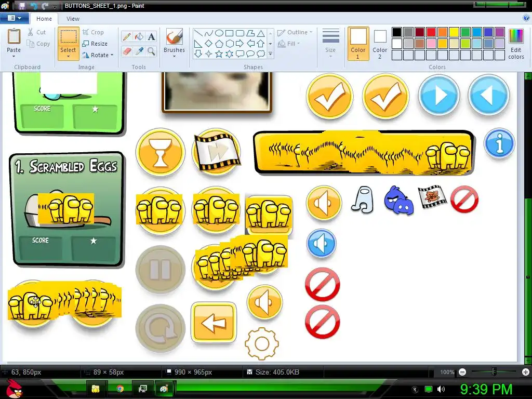Choose the Rectangle shape
532x399 pixels.
(x=229, y=33)
